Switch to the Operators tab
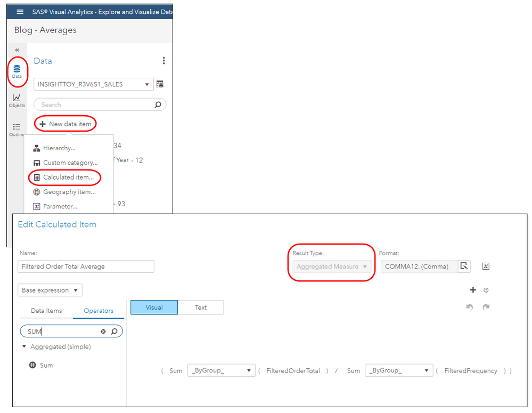Viewport: 532px width, 413px height. 99,311
